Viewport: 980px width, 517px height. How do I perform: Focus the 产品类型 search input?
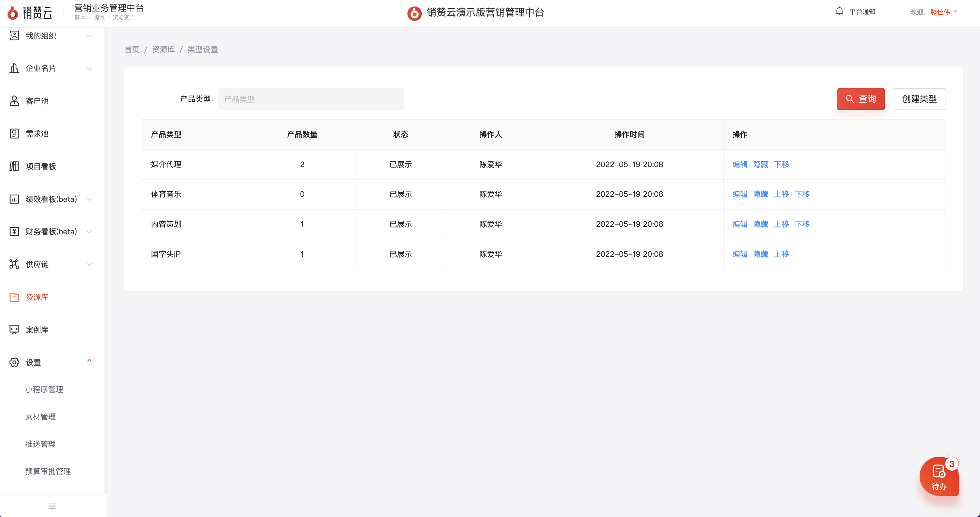pos(311,99)
